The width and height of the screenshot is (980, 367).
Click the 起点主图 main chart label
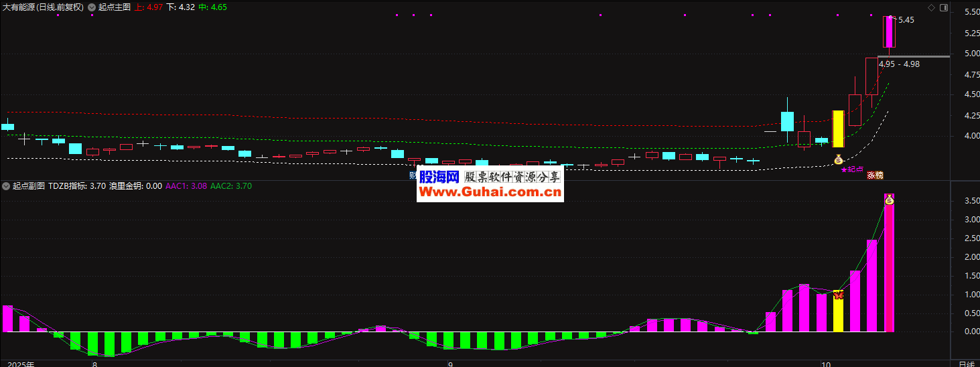(x=114, y=7)
